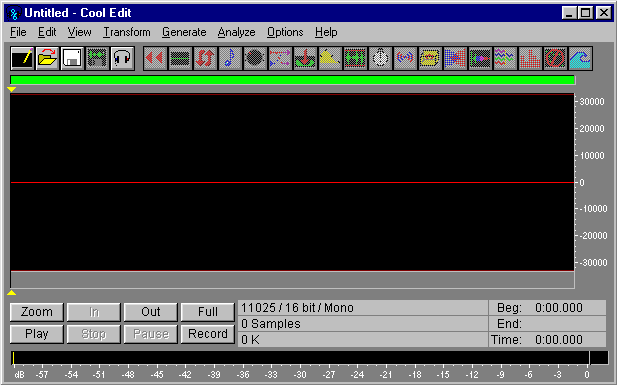Click the stopwatch toolbar icon
The image size is (617, 385).
[x=380, y=59]
